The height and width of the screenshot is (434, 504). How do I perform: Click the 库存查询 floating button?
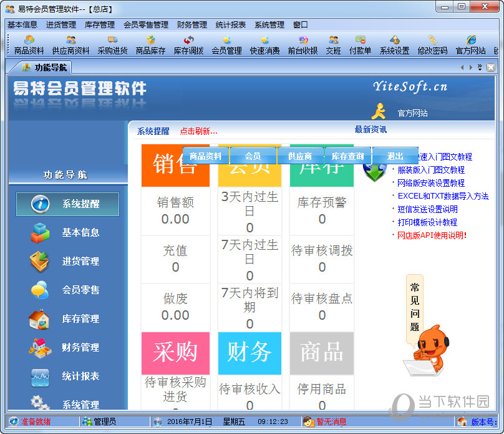(348, 156)
